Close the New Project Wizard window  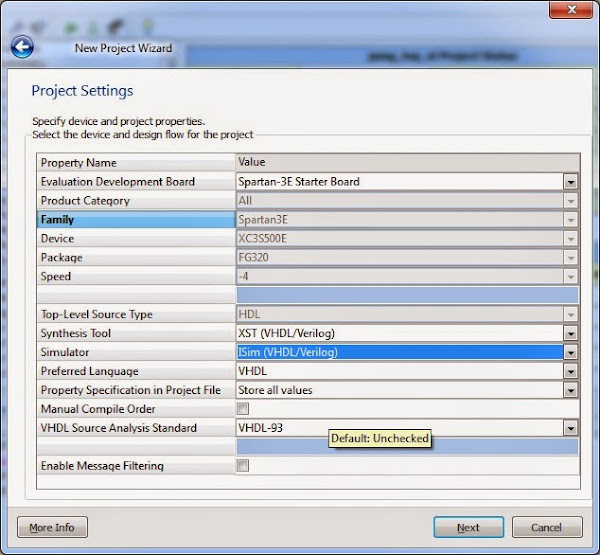pyautogui.click(x=571, y=10)
